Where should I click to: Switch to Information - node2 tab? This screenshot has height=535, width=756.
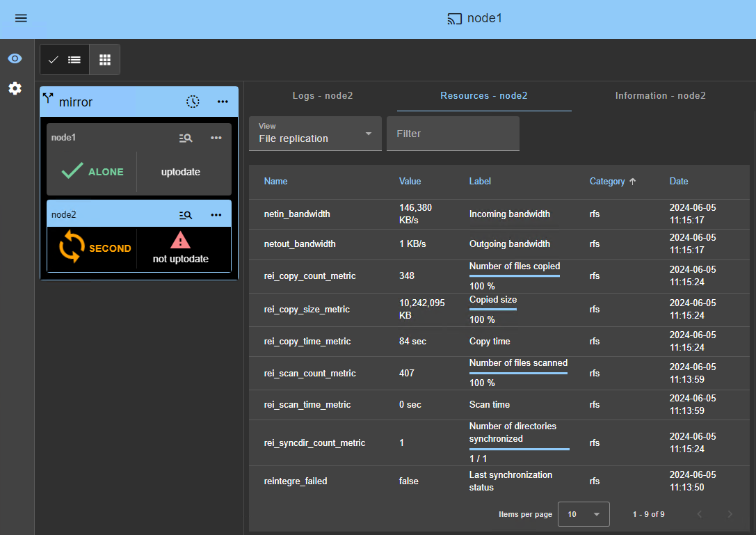point(660,95)
